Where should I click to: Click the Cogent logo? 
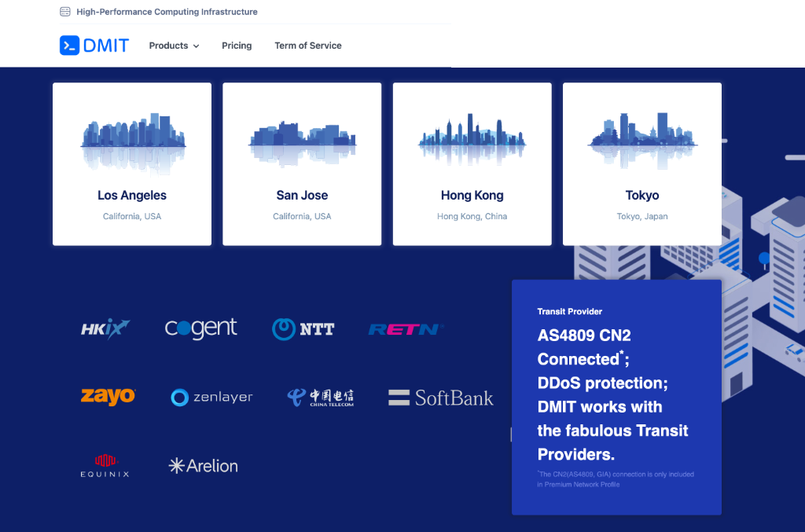pyautogui.click(x=200, y=328)
